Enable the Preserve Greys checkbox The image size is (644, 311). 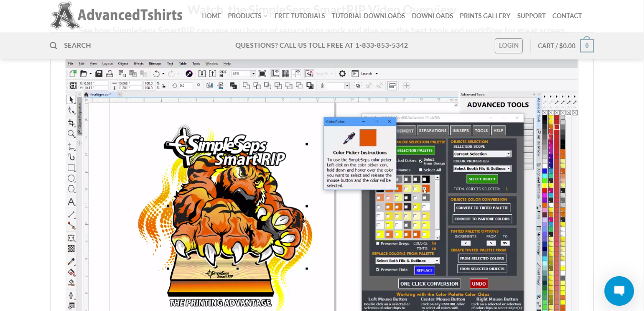(378, 243)
